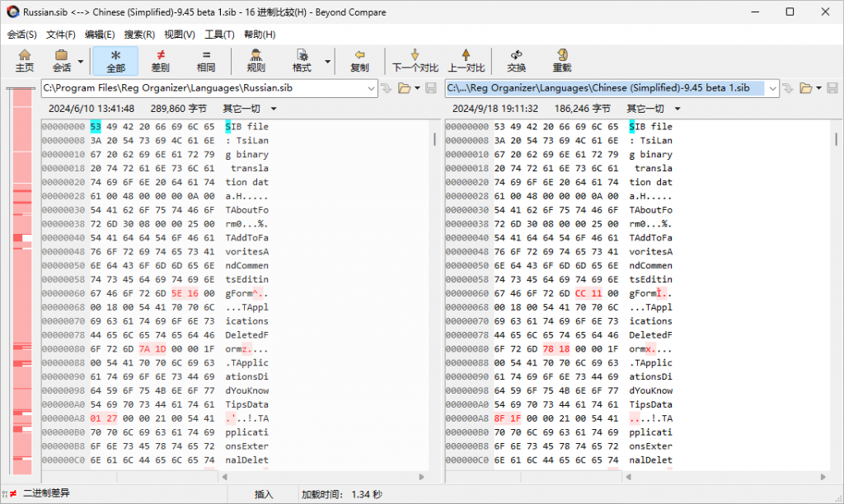The height and width of the screenshot is (504, 844).
Task: Open the 帮助(H) menu
Action: click(x=260, y=35)
